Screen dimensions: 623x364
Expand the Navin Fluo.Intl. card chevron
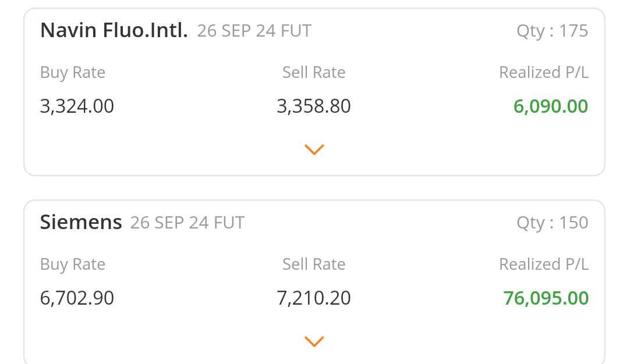[314, 149]
